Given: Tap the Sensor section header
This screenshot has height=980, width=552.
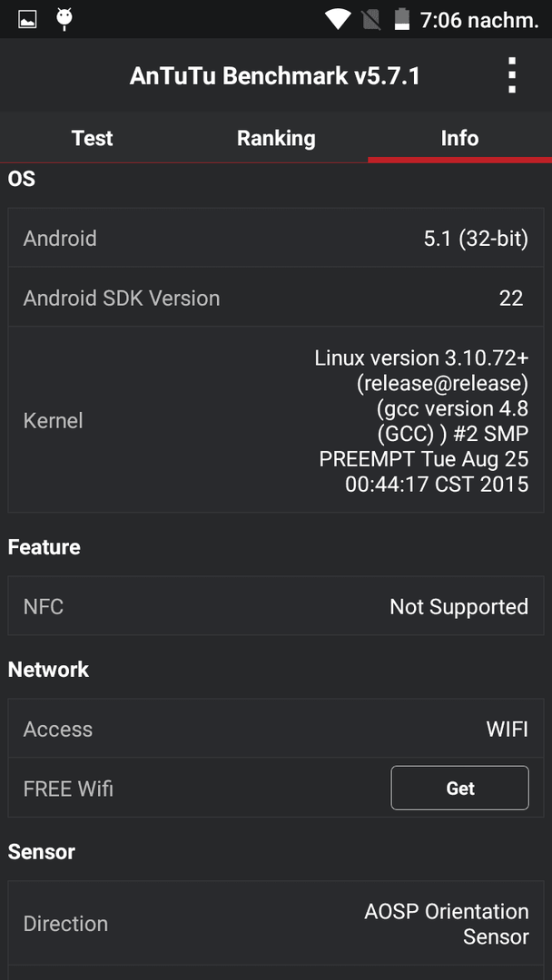Looking at the screenshot, I should (x=41, y=852).
